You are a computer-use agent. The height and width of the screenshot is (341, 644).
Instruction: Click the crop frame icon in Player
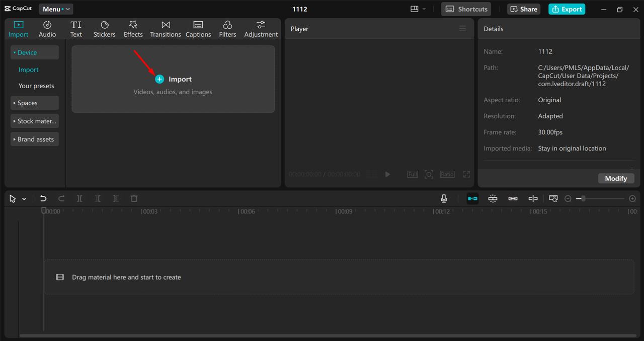click(429, 174)
